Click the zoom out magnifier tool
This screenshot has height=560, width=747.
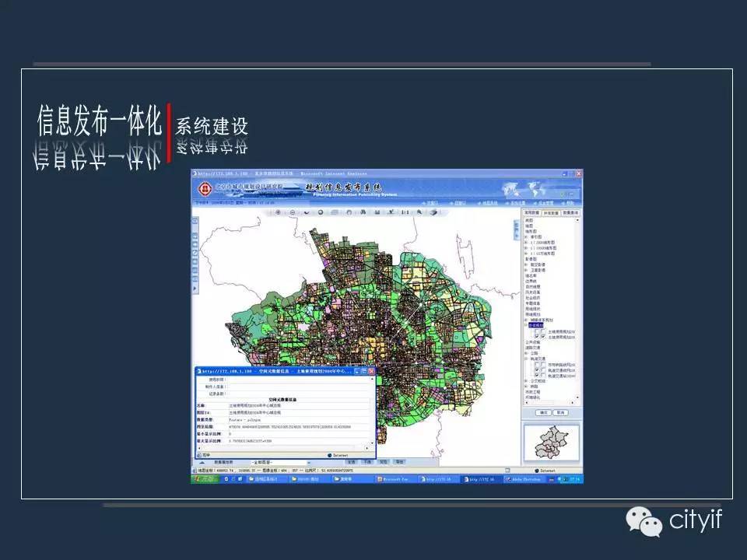tap(291, 212)
